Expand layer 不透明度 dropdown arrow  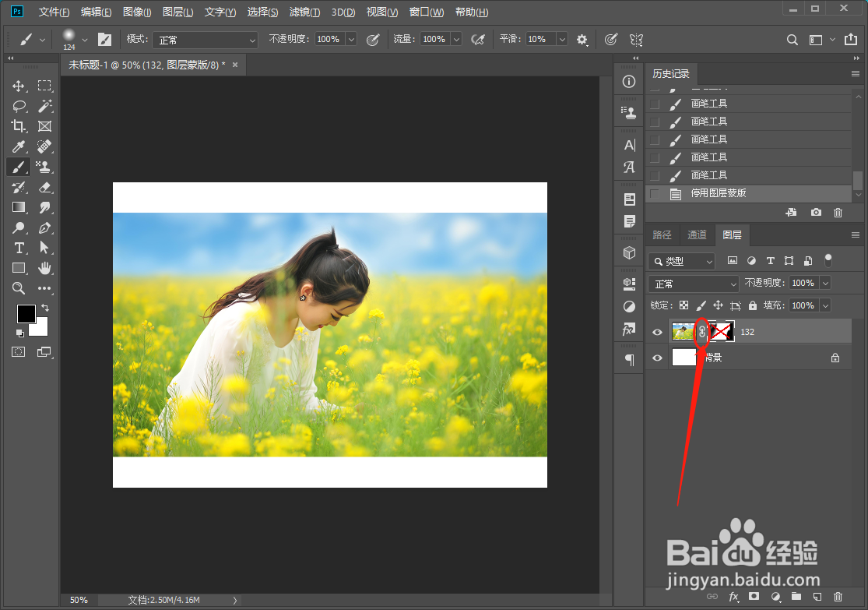tap(825, 283)
